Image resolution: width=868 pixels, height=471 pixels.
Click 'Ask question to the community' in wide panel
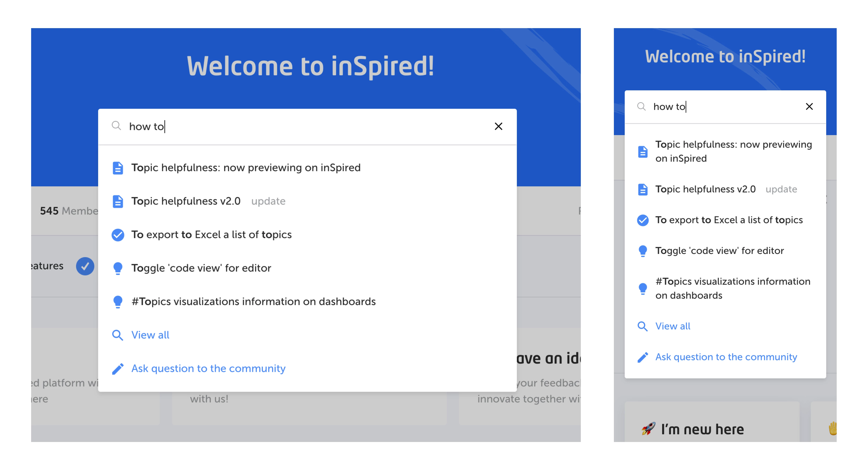pos(208,369)
